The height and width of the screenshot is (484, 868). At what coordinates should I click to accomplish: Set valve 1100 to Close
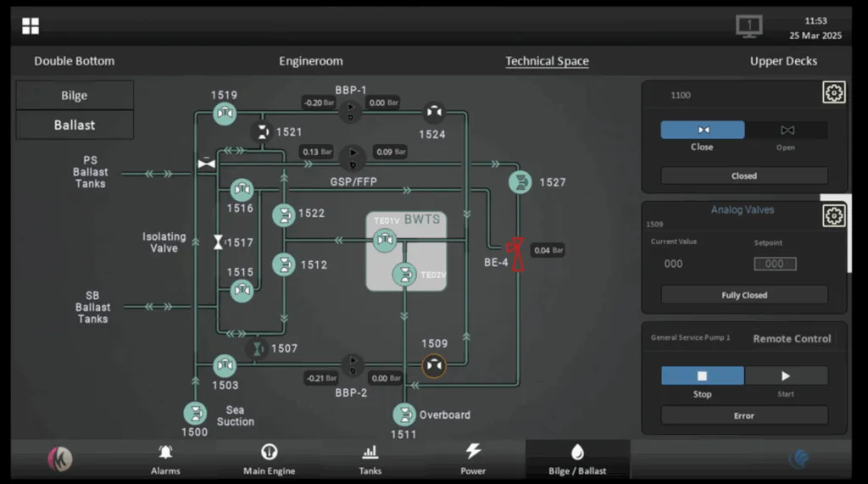(703, 130)
